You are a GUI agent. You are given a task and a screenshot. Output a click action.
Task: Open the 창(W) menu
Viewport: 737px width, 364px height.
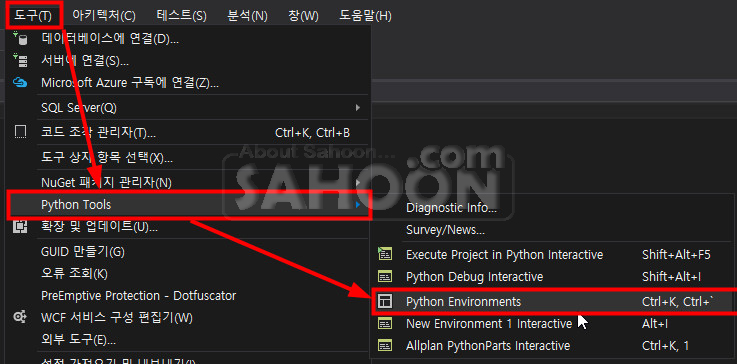[303, 16]
